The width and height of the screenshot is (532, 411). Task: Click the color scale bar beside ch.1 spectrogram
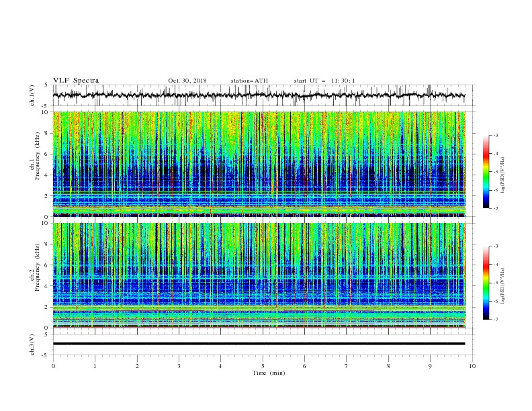click(x=486, y=172)
